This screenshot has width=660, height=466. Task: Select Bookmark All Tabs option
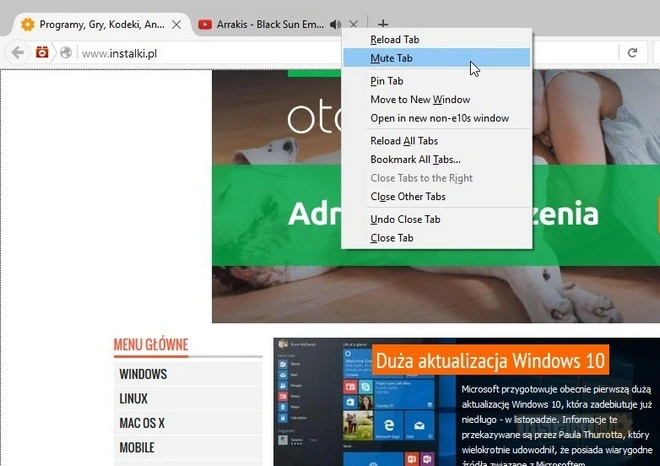pyautogui.click(x=415, y=159)
